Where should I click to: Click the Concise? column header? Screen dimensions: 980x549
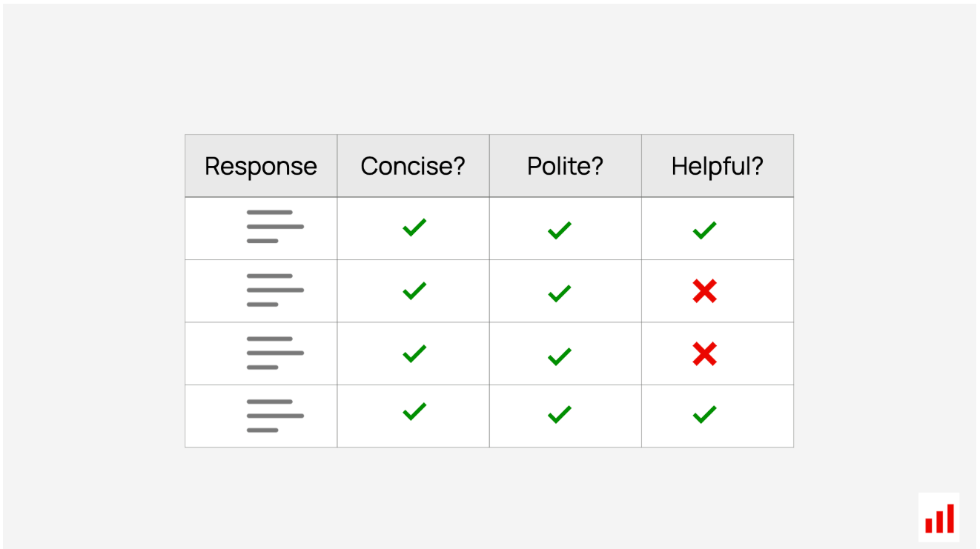(x=413, y=166)
